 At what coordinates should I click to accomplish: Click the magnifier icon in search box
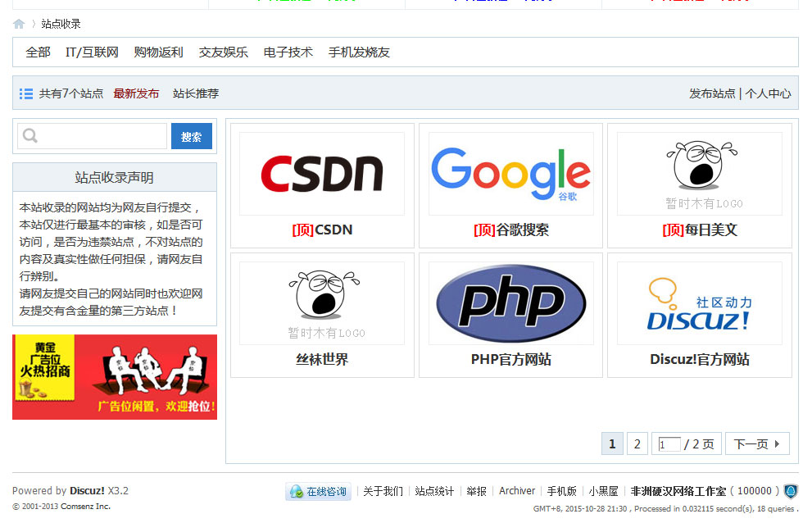tap(30, 136)
